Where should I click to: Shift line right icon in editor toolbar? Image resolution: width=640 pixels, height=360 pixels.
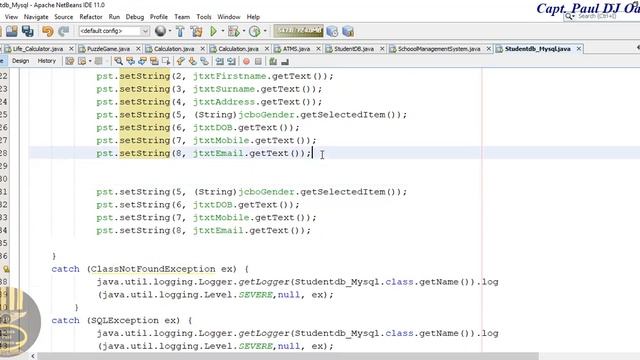(231, 61)
